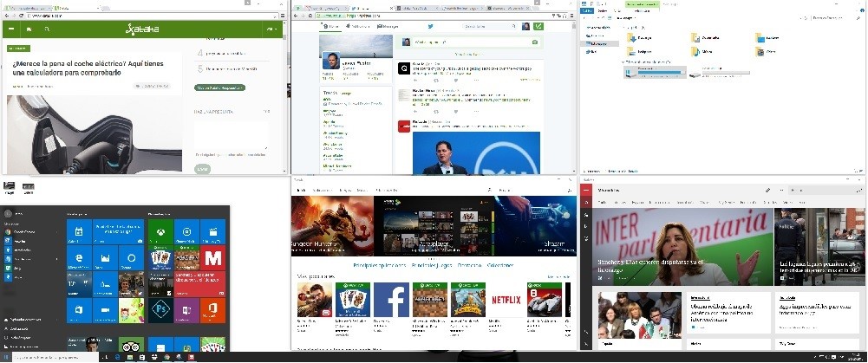
Task: Open Colecciones link in the Store
Action: pos(500,266)
